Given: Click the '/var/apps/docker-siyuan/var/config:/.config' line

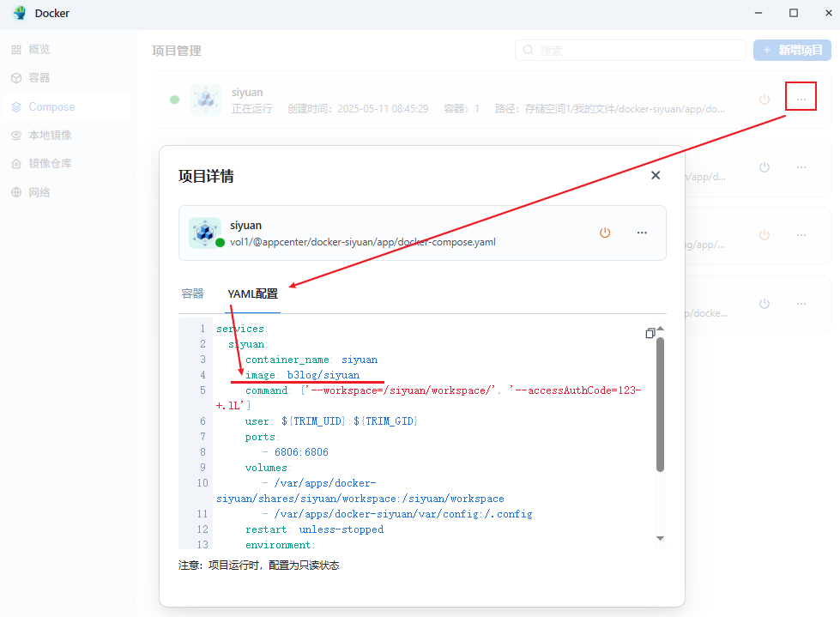Looking at the screenshot, I should (403, 514).
